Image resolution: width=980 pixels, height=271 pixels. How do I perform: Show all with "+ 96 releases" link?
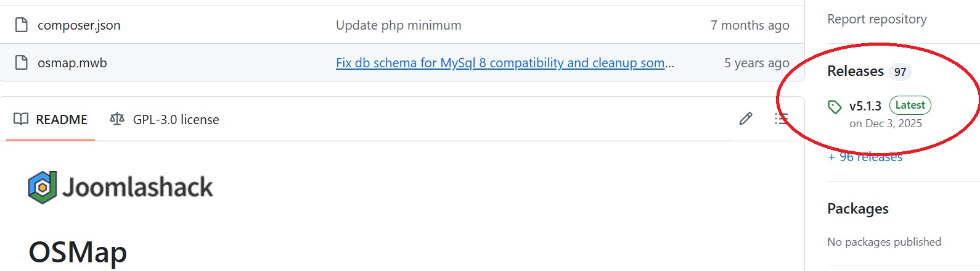tap(865, 157)
